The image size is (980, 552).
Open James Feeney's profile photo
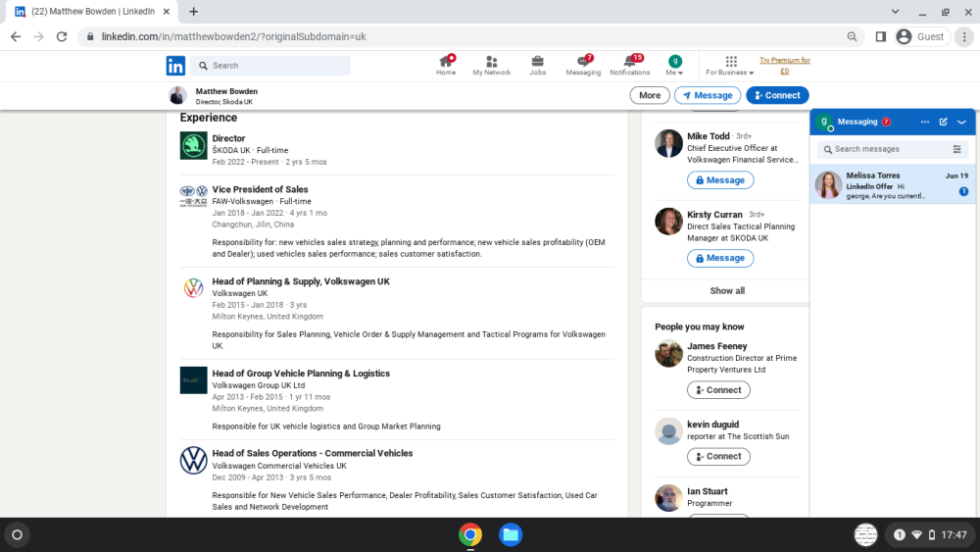click(668, 353)
